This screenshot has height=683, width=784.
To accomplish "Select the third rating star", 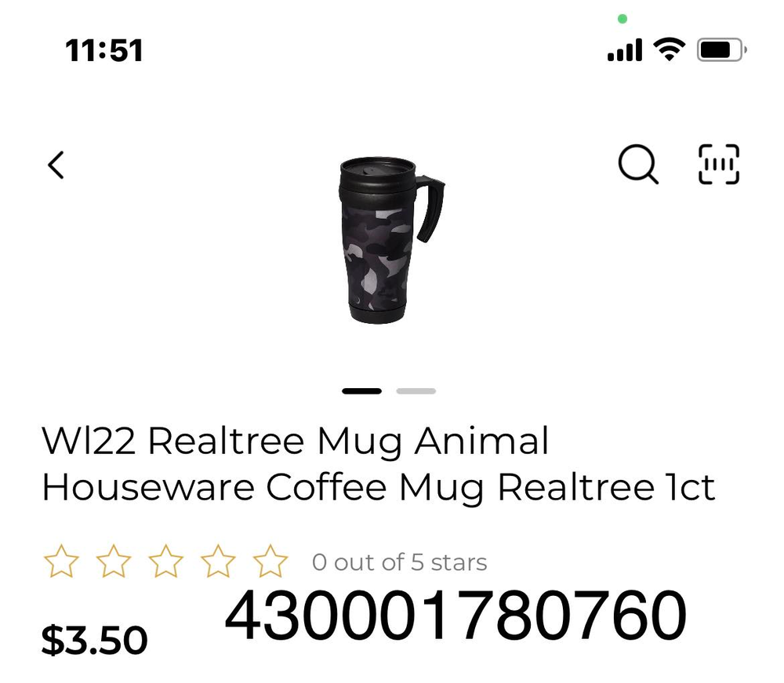I will point(165,561).
